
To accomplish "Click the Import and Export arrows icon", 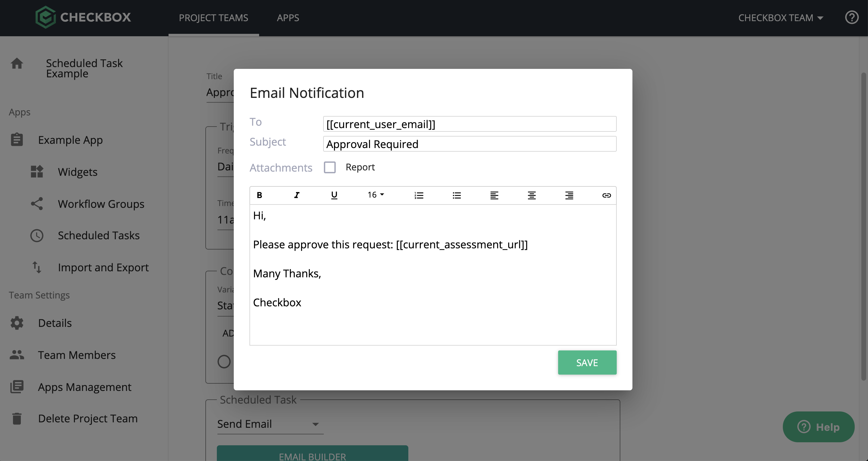I will tap(37, 267).
